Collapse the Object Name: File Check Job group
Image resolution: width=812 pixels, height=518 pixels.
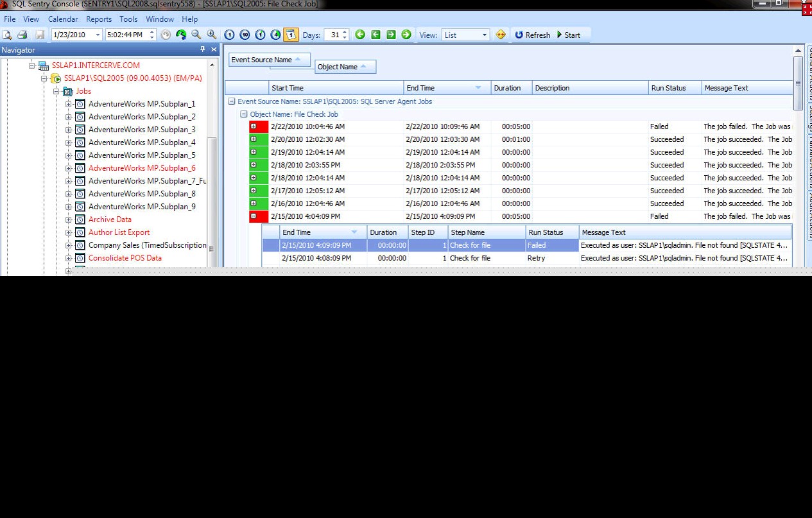(x=244, y=114)
